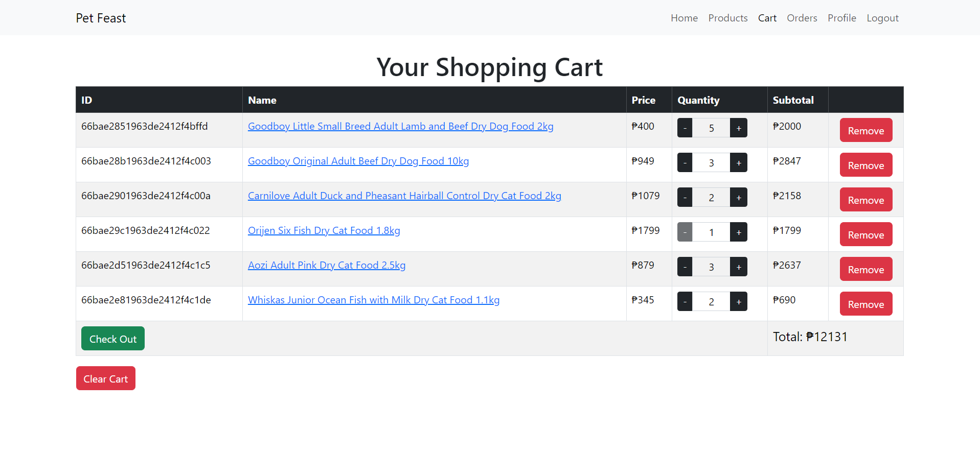Open the Orders page
Viewport: 980px width, 453px height.
click(802, 18)
